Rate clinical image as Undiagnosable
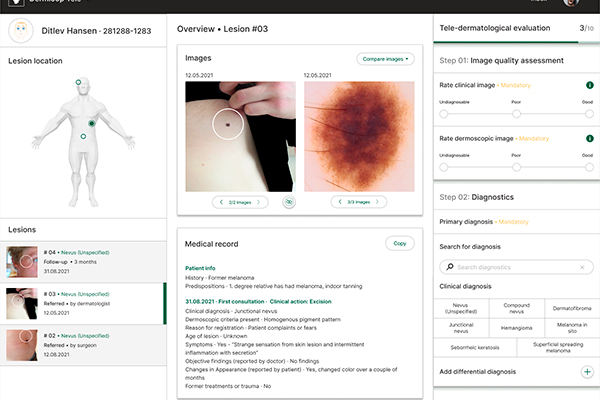This screenshot has height=400, width=600. [442, 113]
